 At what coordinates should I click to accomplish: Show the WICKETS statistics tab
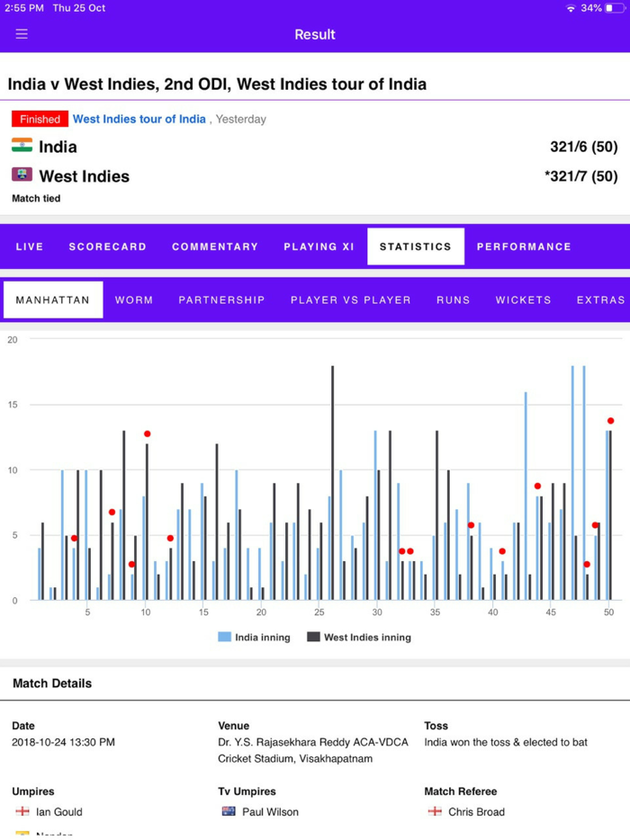(523, 300)
